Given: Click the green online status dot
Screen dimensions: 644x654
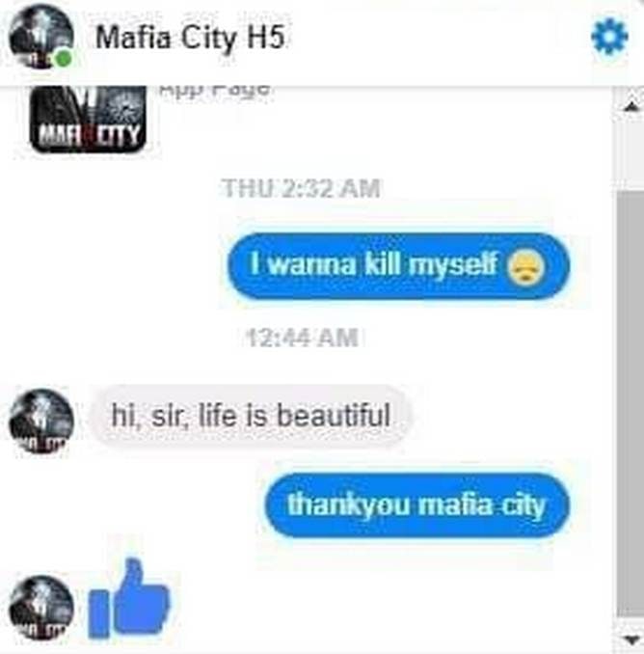Looking at the screenshot, I should click(x=64, y=59).
